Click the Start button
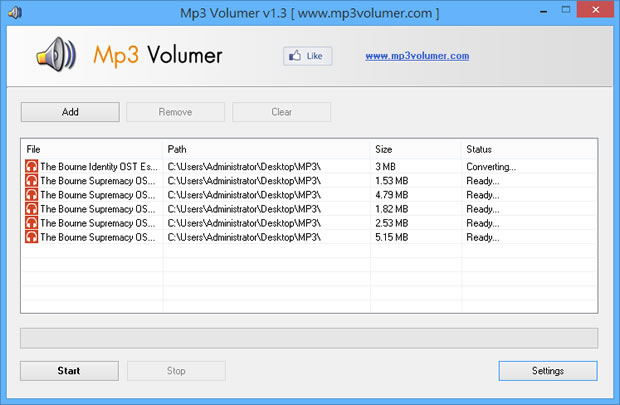The height and width of the screenshot is (405, 620). tap(69, 371)
